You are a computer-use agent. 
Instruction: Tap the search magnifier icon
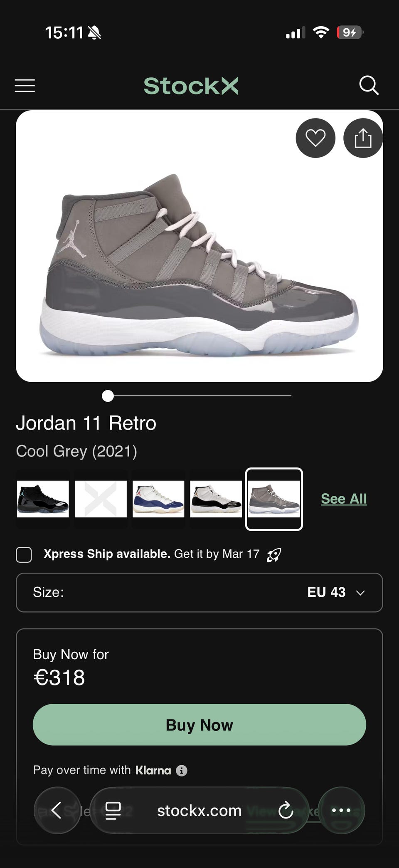coord(369,86)
